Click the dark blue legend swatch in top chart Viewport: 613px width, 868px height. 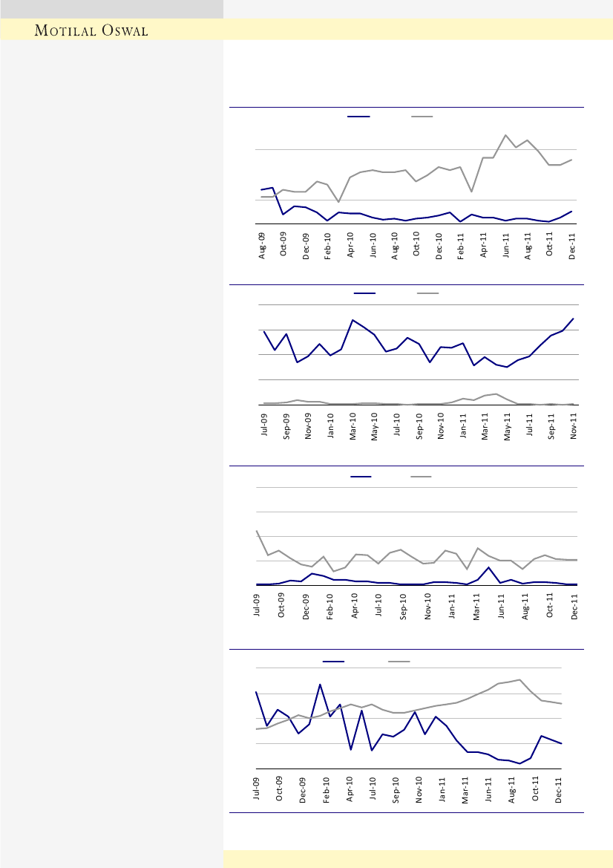coord(359,117)
